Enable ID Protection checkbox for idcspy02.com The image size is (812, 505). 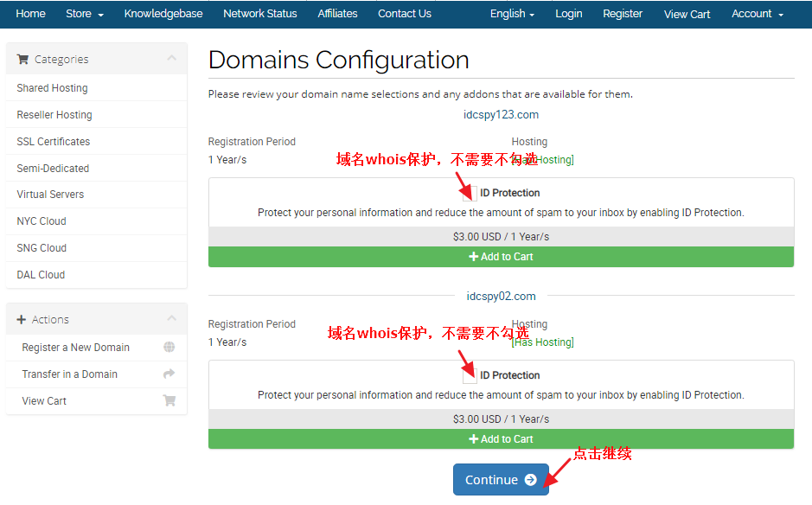[470, 375]
